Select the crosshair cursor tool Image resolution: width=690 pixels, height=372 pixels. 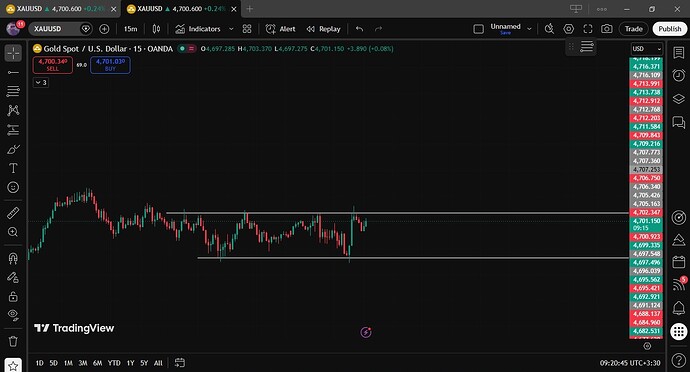coord(13,53)
